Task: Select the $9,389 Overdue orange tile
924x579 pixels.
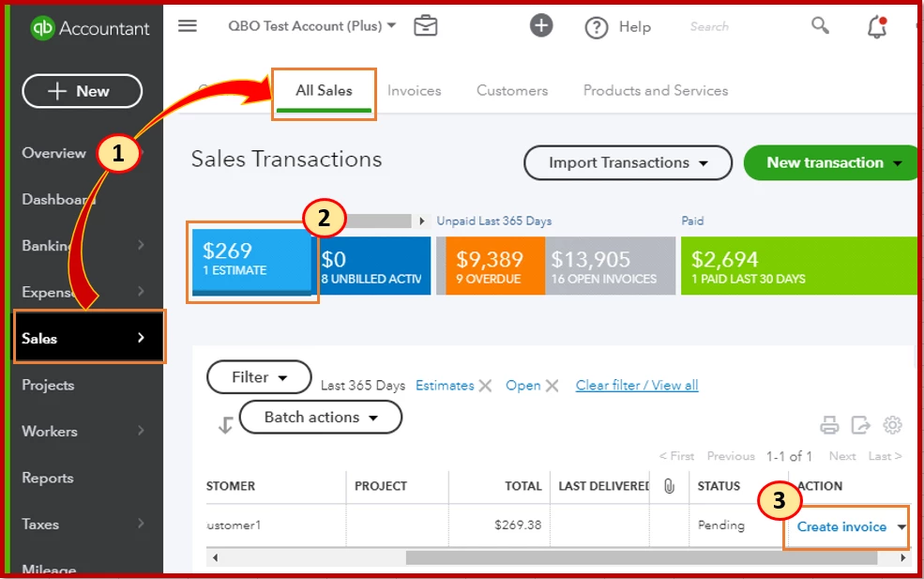Action: (x=495, y=266)
